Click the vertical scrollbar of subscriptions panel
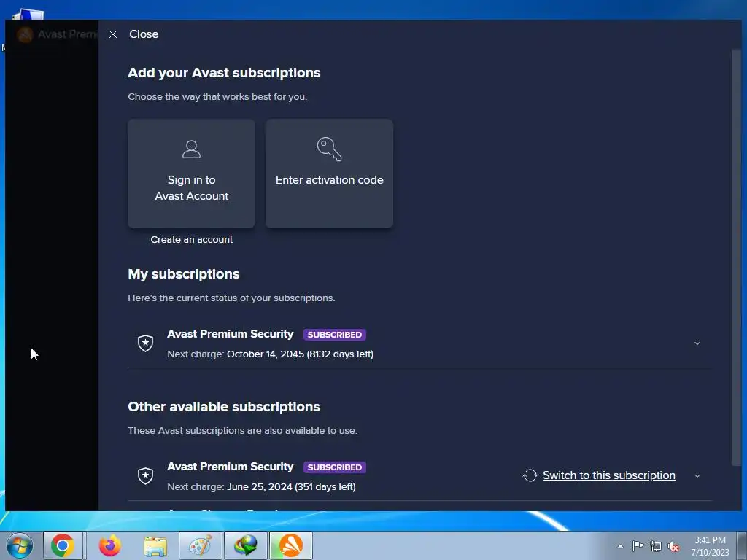 pyautogui.click(x=736, y=257)
